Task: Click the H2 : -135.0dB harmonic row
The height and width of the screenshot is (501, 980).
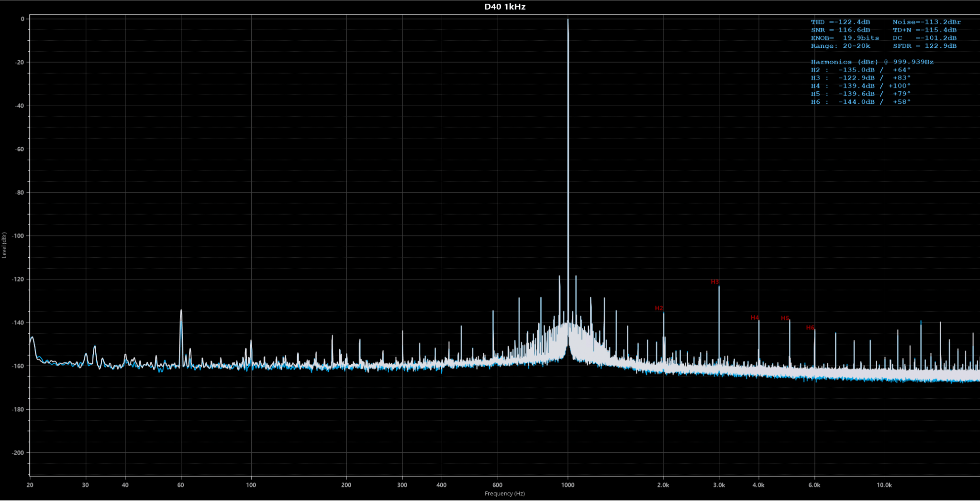Action: (x=860, y=70)
